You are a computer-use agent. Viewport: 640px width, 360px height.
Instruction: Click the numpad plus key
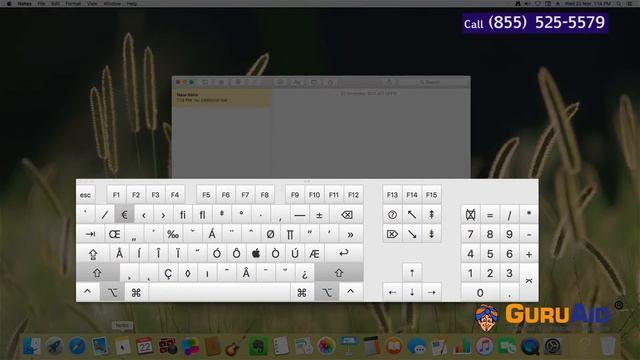(x=529, y=253)
